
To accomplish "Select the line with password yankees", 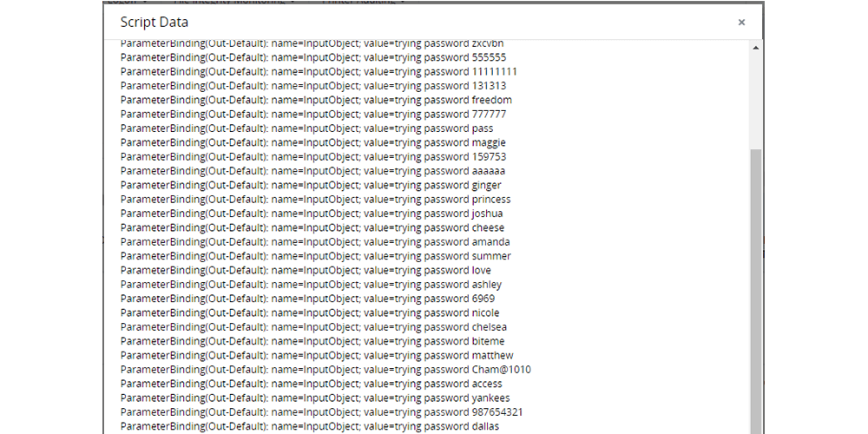I will pos(316,398).
